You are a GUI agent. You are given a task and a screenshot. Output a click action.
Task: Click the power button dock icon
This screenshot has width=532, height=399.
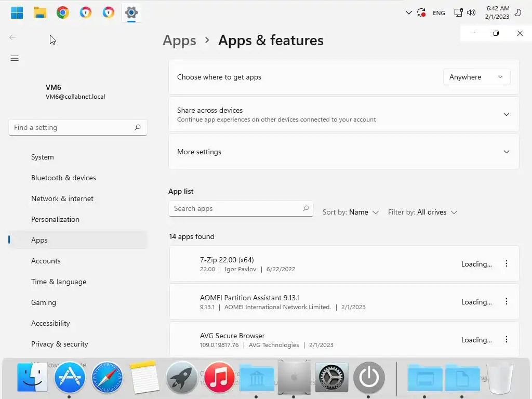[369, 377]
